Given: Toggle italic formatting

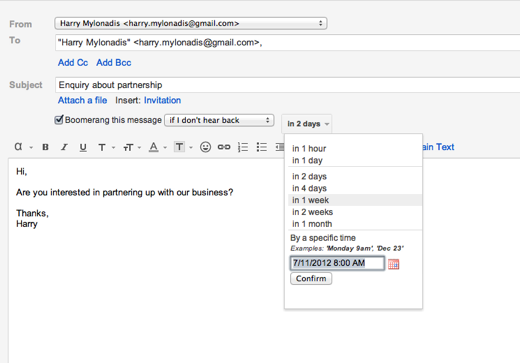Looking at the screenshot, I should click(64, 147).
